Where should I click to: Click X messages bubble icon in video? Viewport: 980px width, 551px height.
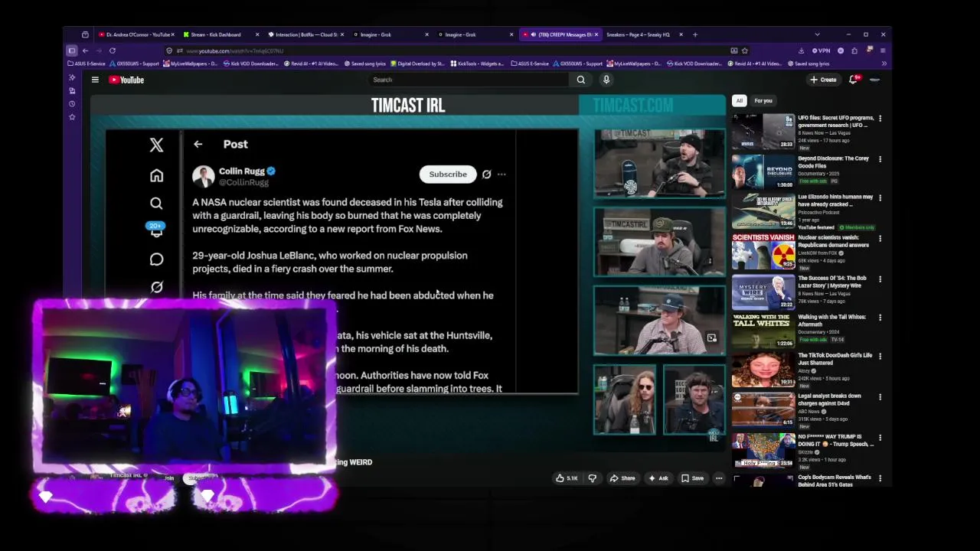click(156, 259)
